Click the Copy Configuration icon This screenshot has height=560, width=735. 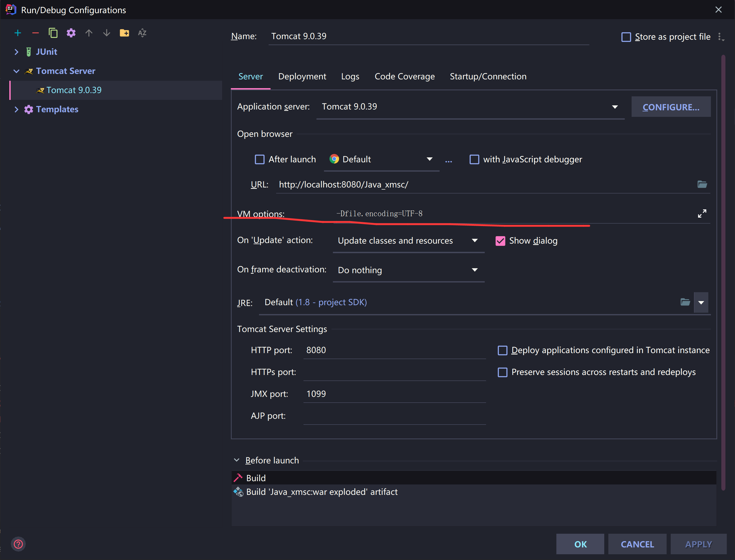[53, 33]
